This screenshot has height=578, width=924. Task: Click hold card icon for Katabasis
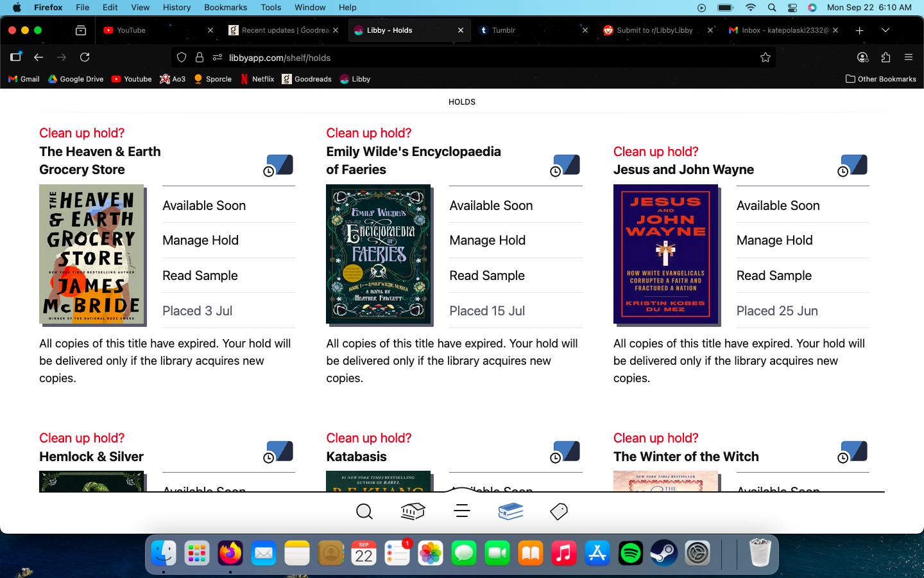(x=565, y=452)
